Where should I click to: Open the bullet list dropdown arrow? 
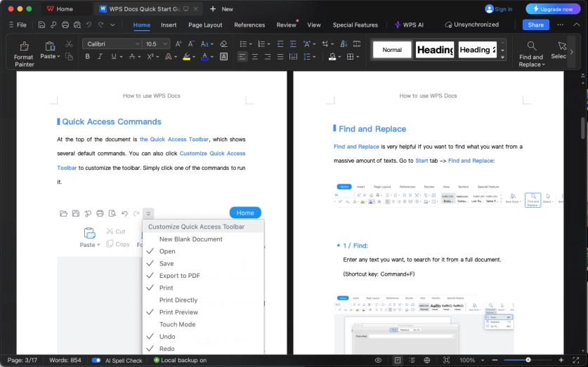pyautogui.click(x=251, y=44)
